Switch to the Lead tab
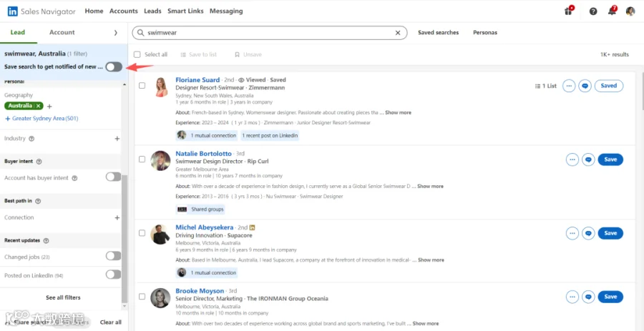Image resolution: width=644 pixels, height=331 pixels. click(x=18, y=32)
